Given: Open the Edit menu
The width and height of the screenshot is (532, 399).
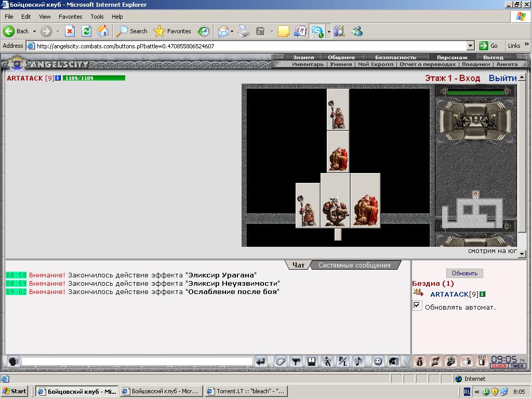Looking at the screenshot, I should [26, 17].
